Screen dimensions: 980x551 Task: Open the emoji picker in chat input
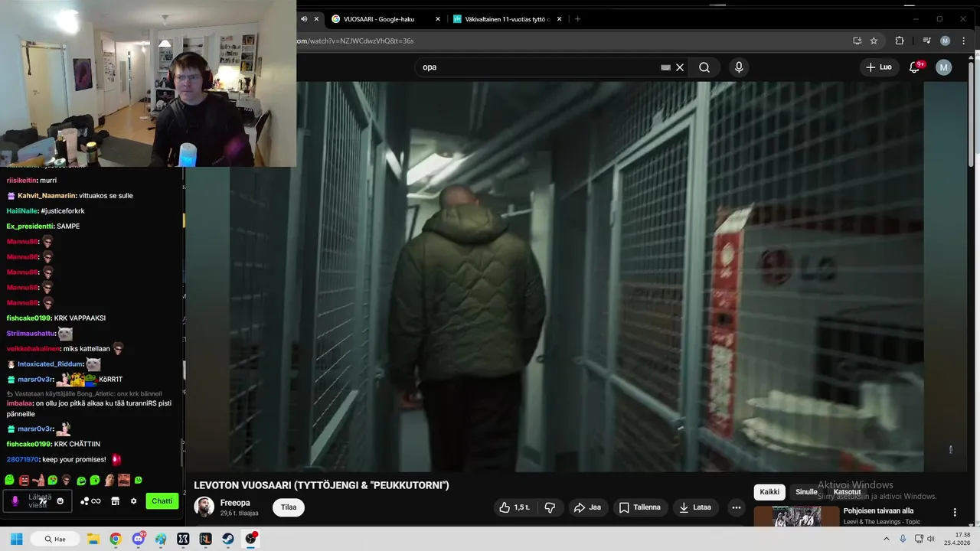click(x=60, y=501)
